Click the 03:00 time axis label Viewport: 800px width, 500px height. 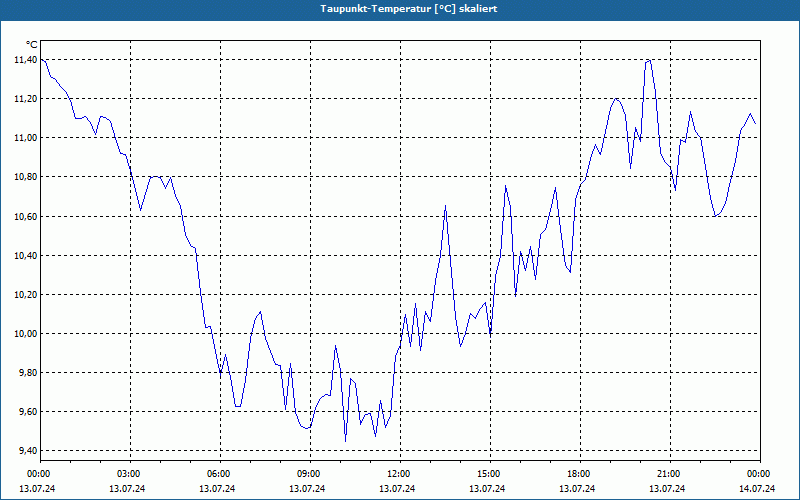(128, 474)
